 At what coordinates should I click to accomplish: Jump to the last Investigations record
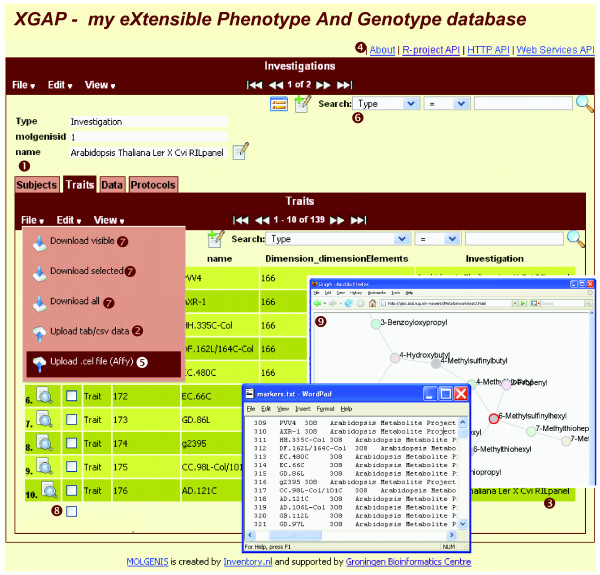pos(345,85)
